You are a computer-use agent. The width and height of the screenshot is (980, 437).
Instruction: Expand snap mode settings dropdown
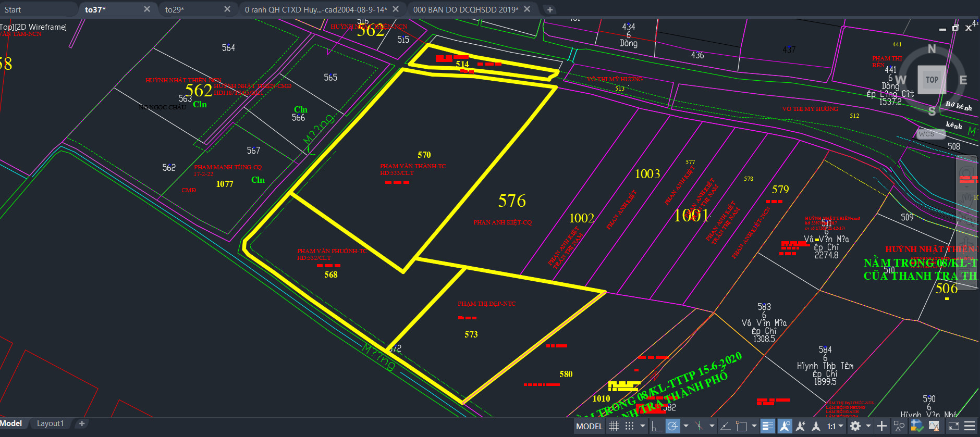click(642, 426)
